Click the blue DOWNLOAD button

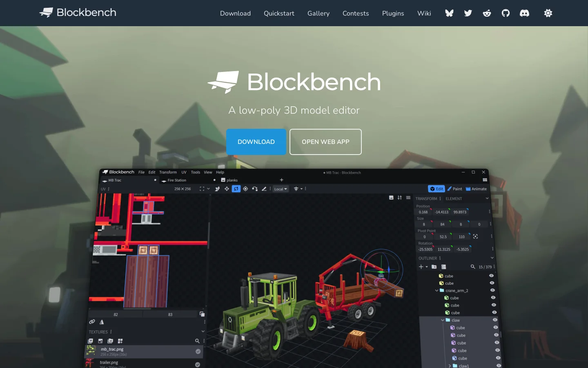pos(256,142)
